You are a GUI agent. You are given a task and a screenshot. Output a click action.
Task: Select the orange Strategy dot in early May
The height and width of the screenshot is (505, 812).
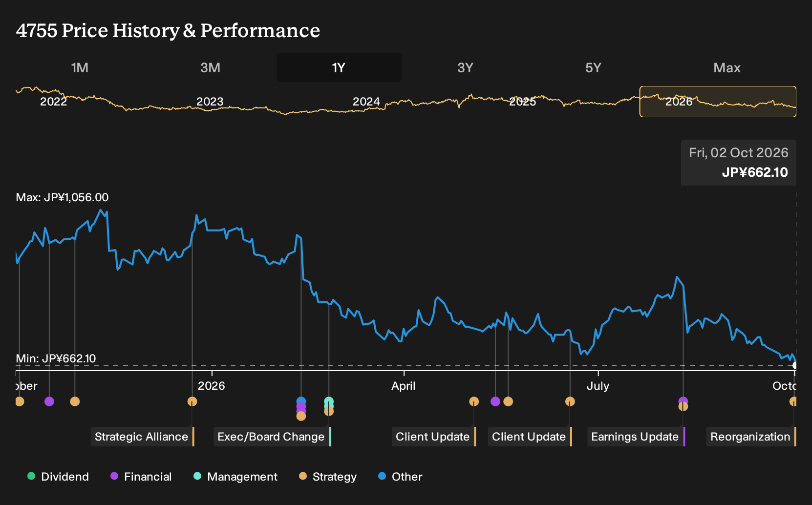point(474,401)
